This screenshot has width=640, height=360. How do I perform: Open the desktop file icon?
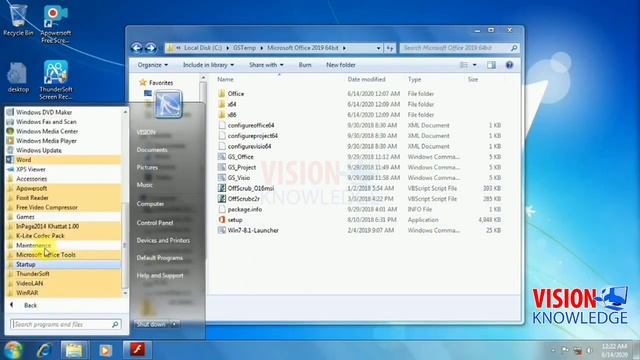pos(18,78)
